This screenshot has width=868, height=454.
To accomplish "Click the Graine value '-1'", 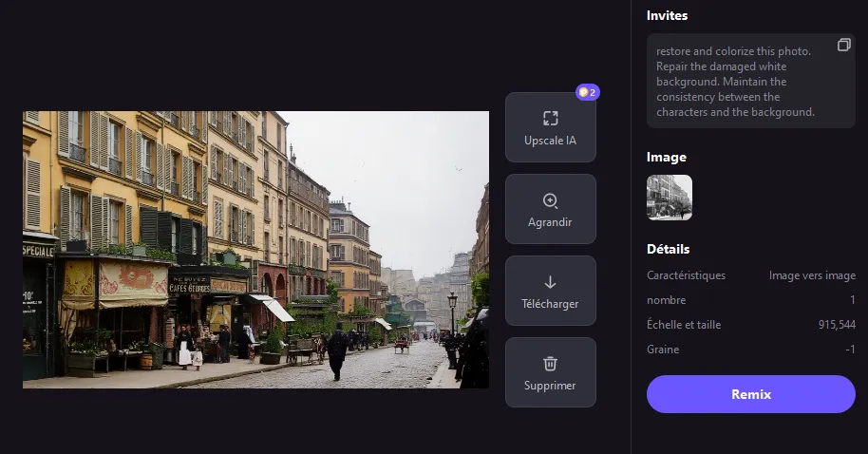I will tap(850, 350).
